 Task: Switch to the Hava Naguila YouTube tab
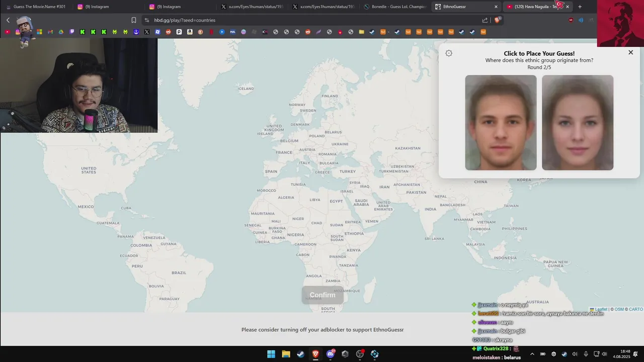pyautogui.click(x=537, y=7)
